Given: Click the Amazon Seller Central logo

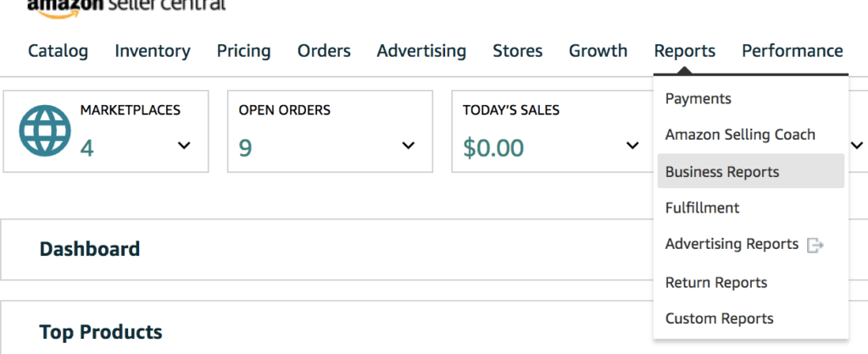Looking at the screenshot, I should [x=126, y=5].
